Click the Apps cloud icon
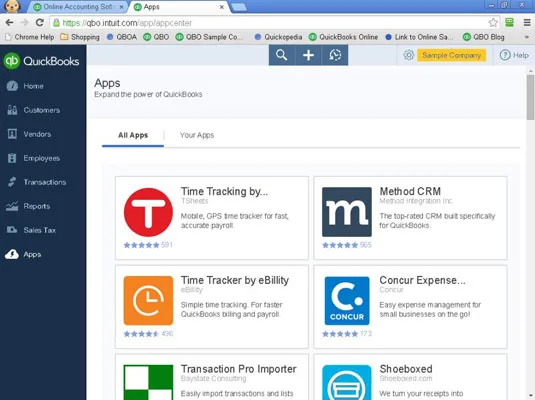The width and height of the screenshot is (535, 400). point(12,254)
